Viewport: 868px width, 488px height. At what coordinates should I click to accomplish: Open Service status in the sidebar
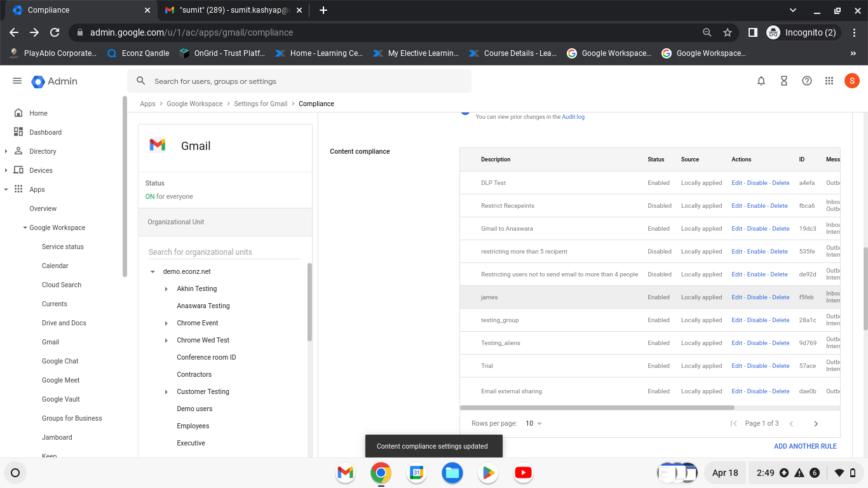(x=63, y=247)
